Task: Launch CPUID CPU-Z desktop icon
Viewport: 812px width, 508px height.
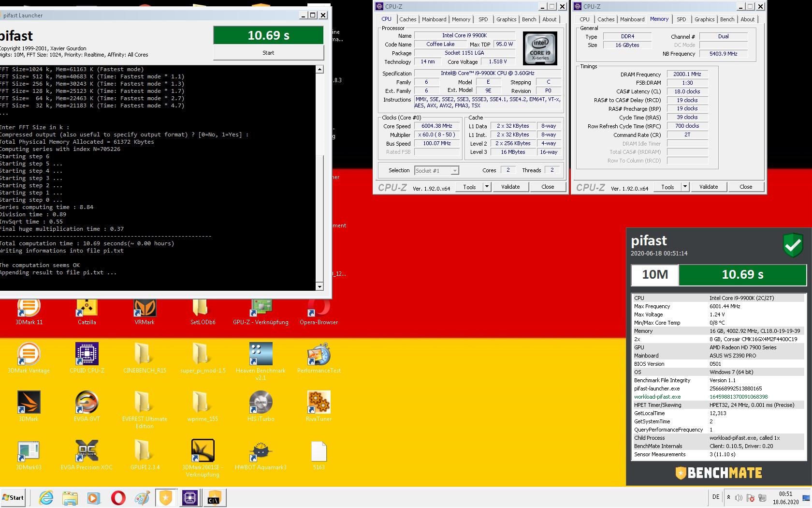Action: click(x=87, y=358)
